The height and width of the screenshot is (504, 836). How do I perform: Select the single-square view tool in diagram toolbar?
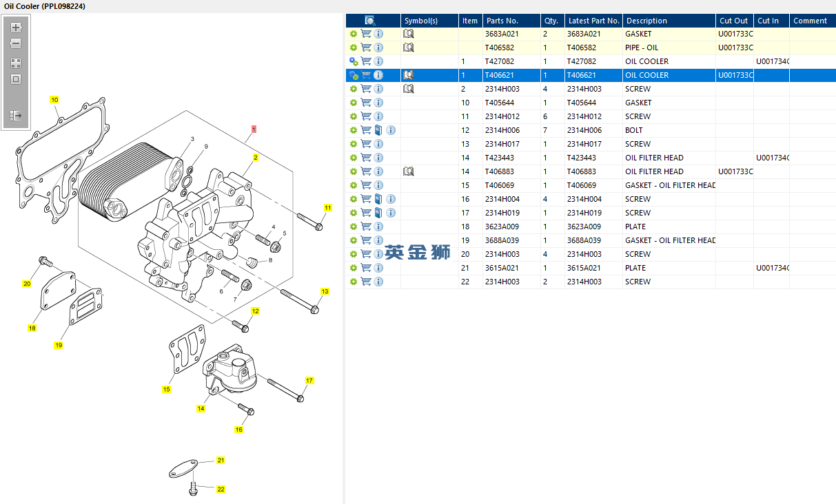[16, 79]
